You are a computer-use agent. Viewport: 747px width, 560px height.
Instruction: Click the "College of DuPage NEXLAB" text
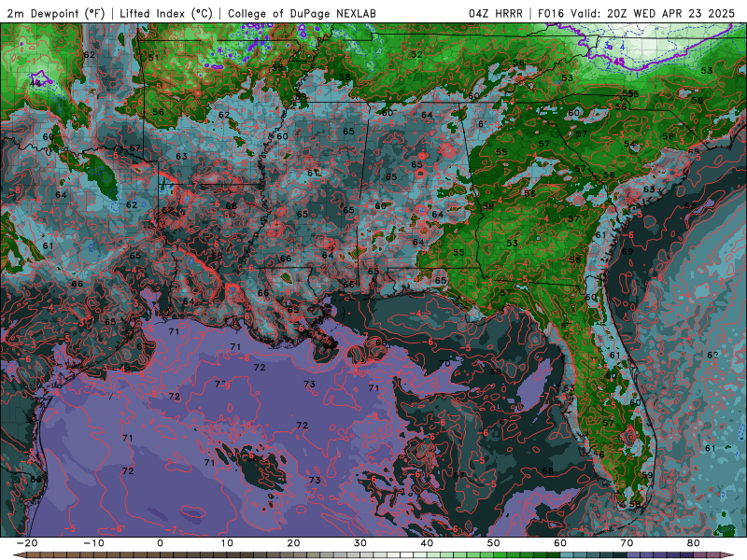pyautogui.click(x=302, y=13)
